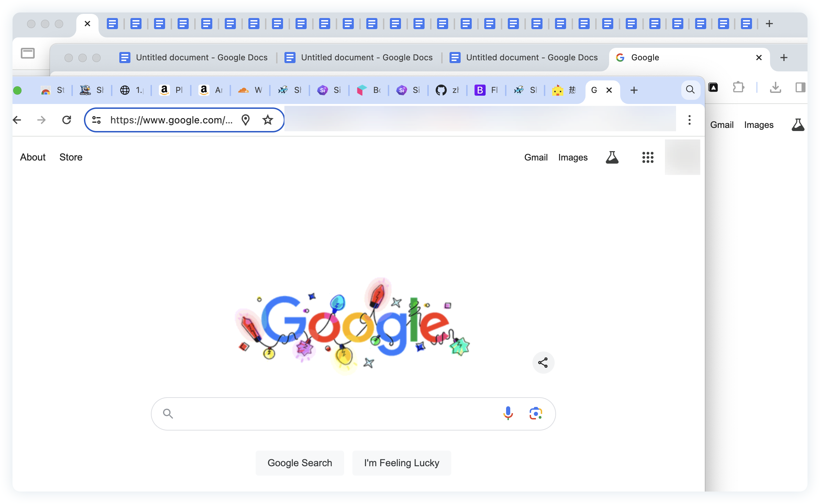Toggle the side panel icon
The width and height of the screenshot is (820, 504).
click(x=800, y=87)
